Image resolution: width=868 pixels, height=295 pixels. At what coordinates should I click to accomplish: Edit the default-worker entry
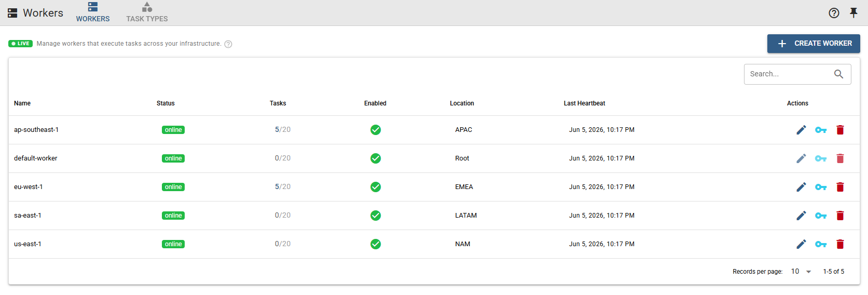pyautogui.click(x=801, y=158)
